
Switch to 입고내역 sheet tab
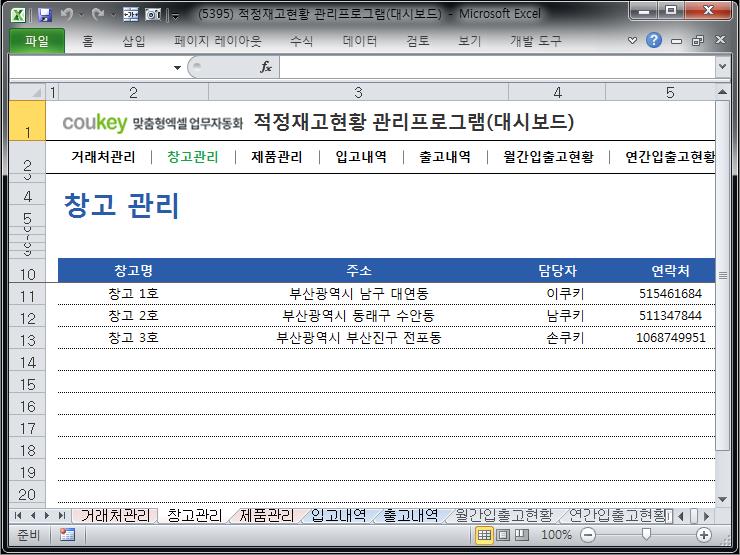[x=338, y=516]
